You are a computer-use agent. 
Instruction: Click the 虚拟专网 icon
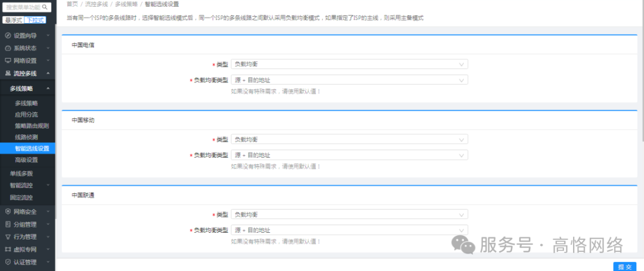[7, 249]
